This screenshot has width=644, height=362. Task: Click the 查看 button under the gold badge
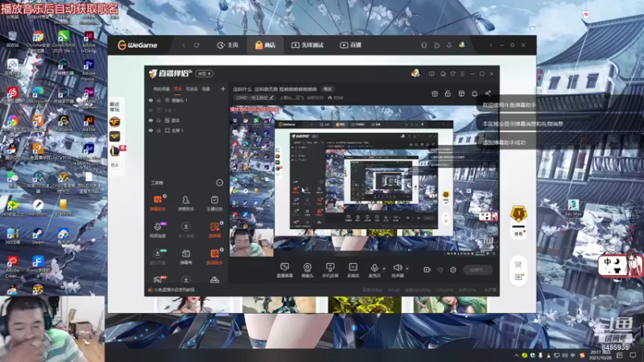click(518, 233)
